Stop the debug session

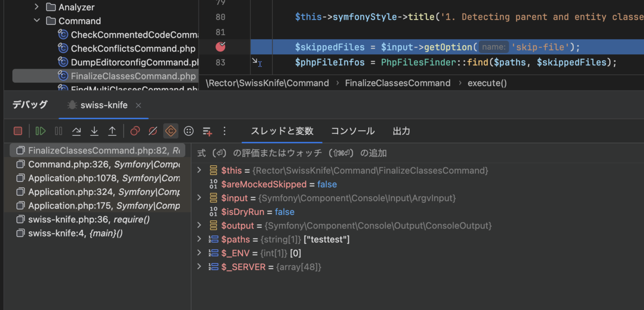(18, 131)
